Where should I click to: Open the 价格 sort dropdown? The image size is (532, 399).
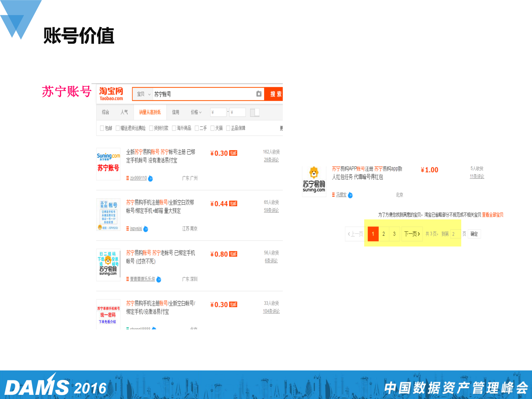point(196,112)
